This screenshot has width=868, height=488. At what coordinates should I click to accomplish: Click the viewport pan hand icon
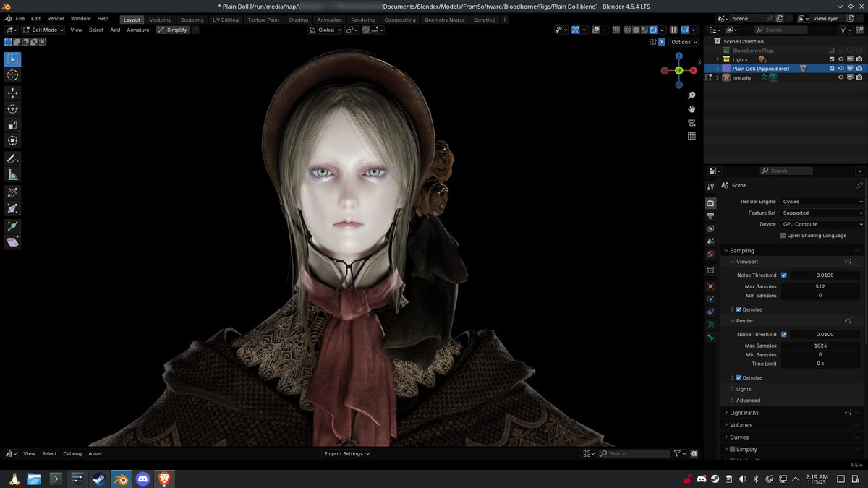point(692,109)
